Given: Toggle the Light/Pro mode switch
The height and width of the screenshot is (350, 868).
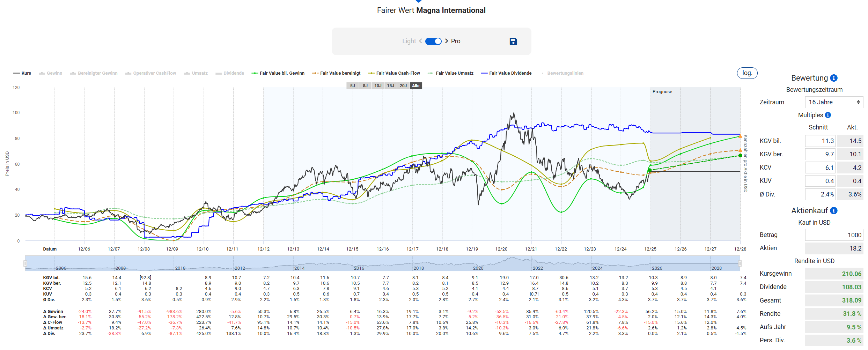Looking at the screenshot, I should click(x=433, y=41).
